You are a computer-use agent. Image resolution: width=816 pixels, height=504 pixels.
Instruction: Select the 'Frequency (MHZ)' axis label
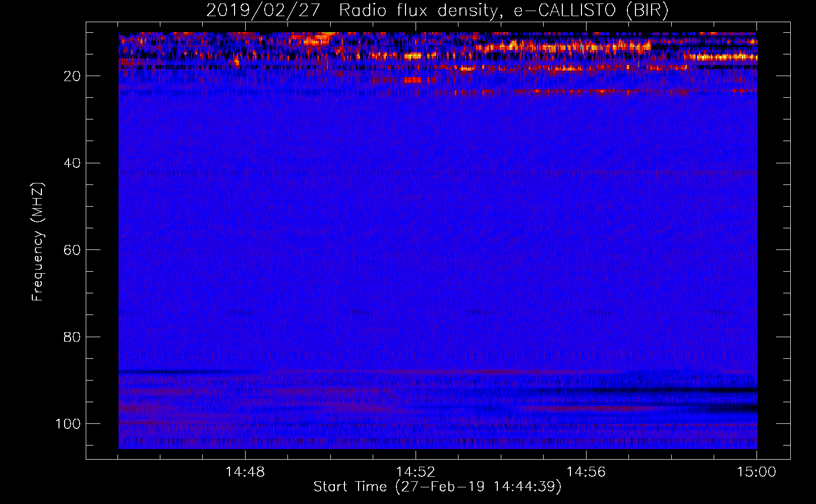38,241
